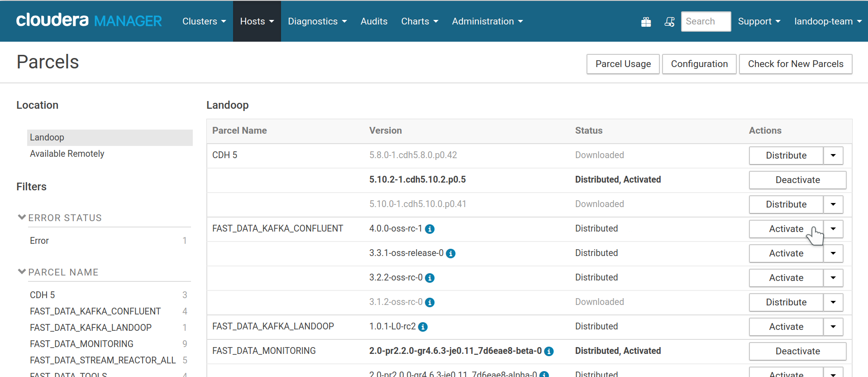Activate Kafka Confluent 3.2.2-oss-rc-0

(786, 278)
